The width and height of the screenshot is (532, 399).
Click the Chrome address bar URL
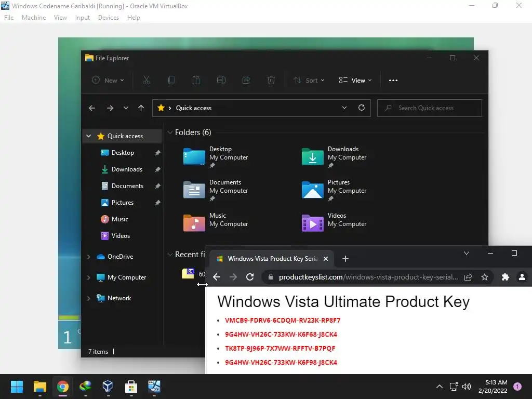point(368,277)
